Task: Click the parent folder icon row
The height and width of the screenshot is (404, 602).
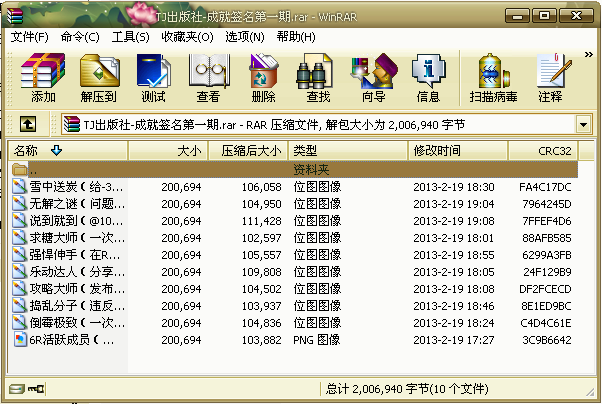Action: pyautogui.click(x=19, y=169)
